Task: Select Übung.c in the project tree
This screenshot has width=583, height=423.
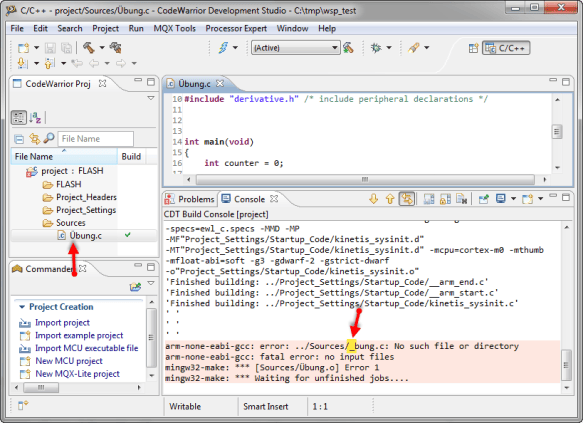Action: tap(79, 236)
